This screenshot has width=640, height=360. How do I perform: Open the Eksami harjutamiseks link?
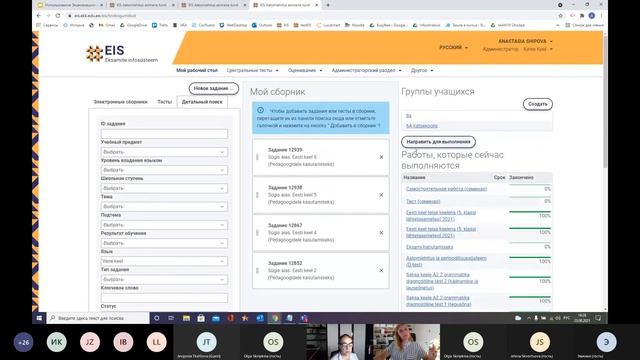click(429, 247)
